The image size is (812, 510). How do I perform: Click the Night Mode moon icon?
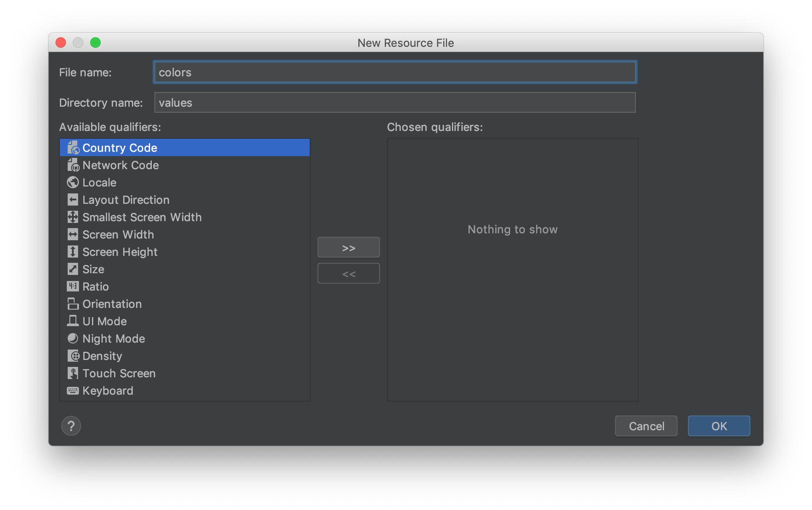[x=73, y=338]
